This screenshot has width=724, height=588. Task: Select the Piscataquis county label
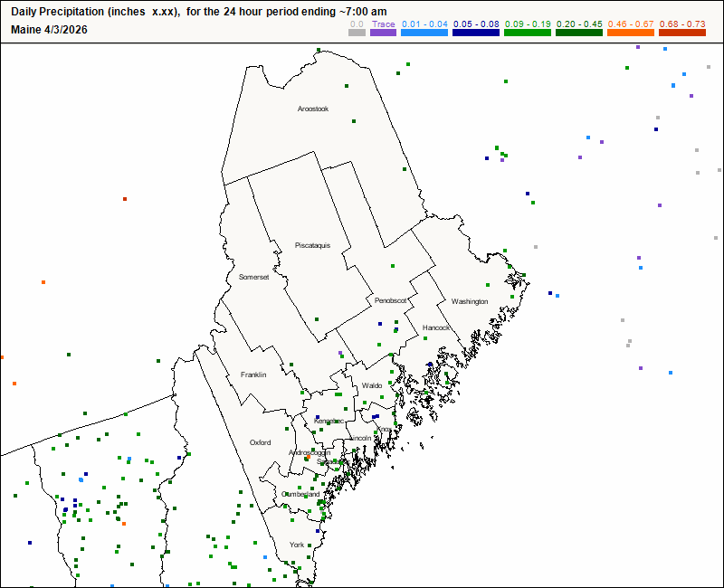click(x=312, y=245)
